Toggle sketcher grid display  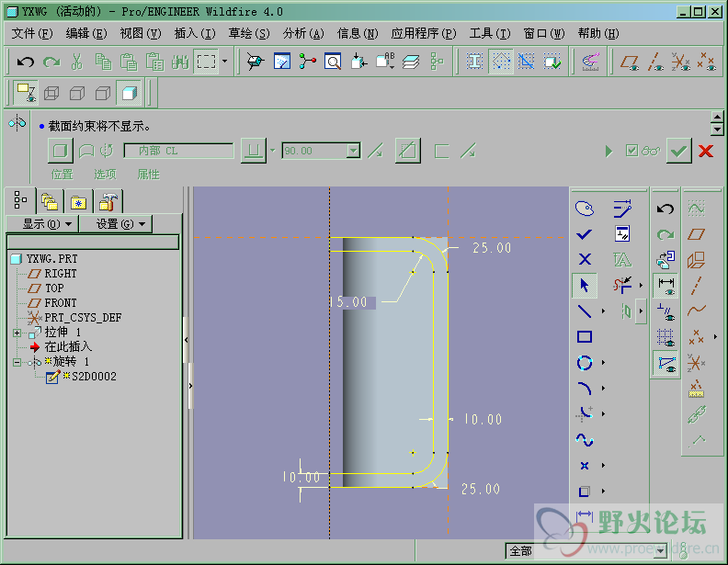[x=665, y=337]
